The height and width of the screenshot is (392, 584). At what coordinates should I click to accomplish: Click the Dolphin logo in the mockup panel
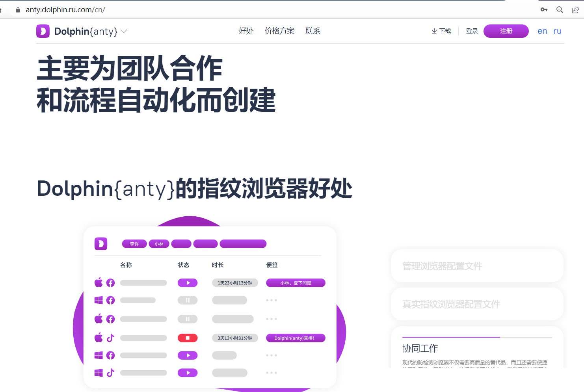tap(101, 244)
